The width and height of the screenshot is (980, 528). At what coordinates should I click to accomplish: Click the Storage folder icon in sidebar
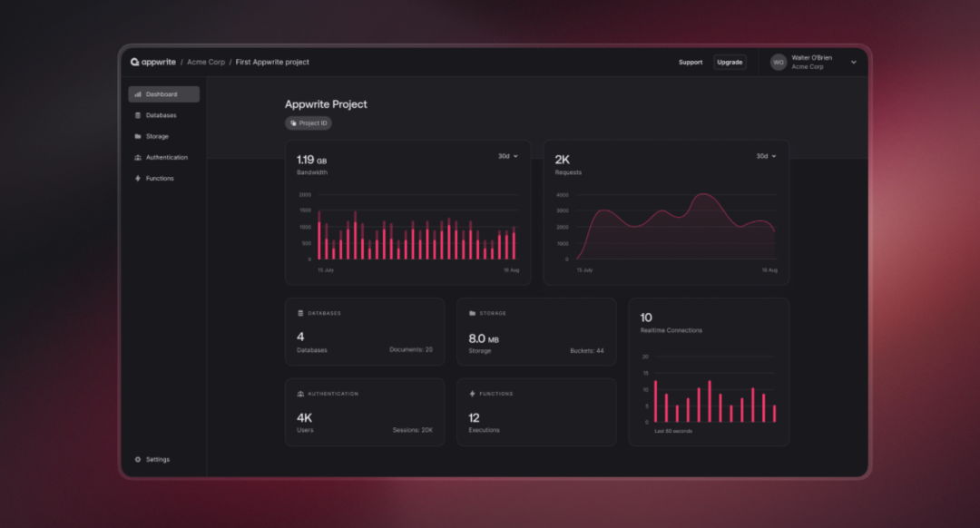click(x=138, y=136)
